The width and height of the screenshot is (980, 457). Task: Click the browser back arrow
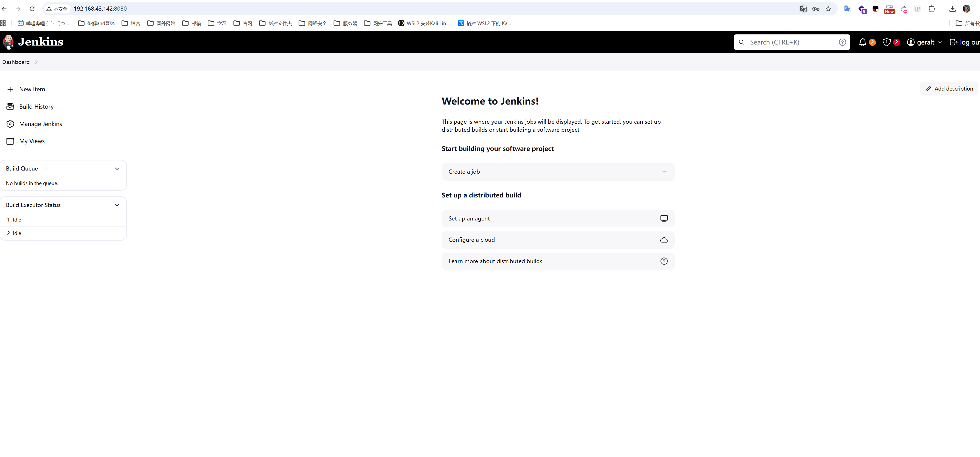click(x=5, y=9)
